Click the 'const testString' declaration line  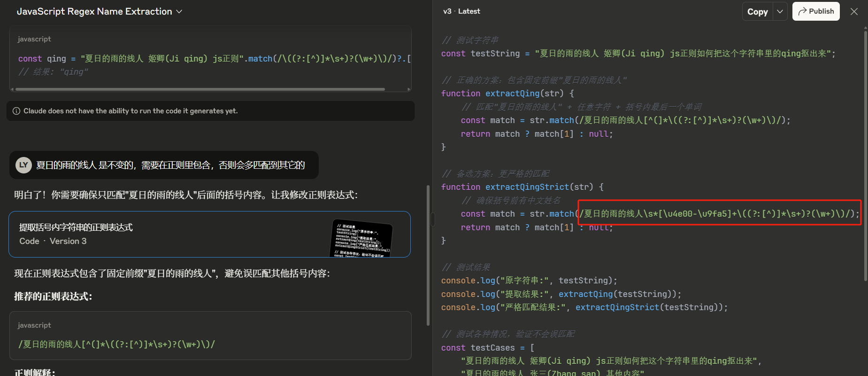click(638, 54)
